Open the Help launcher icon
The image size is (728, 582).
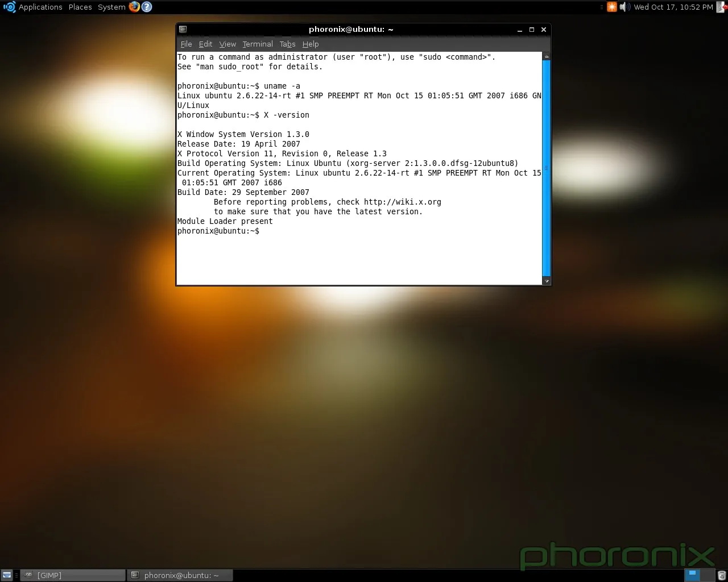pyautogui.click(x=147, y=7)
